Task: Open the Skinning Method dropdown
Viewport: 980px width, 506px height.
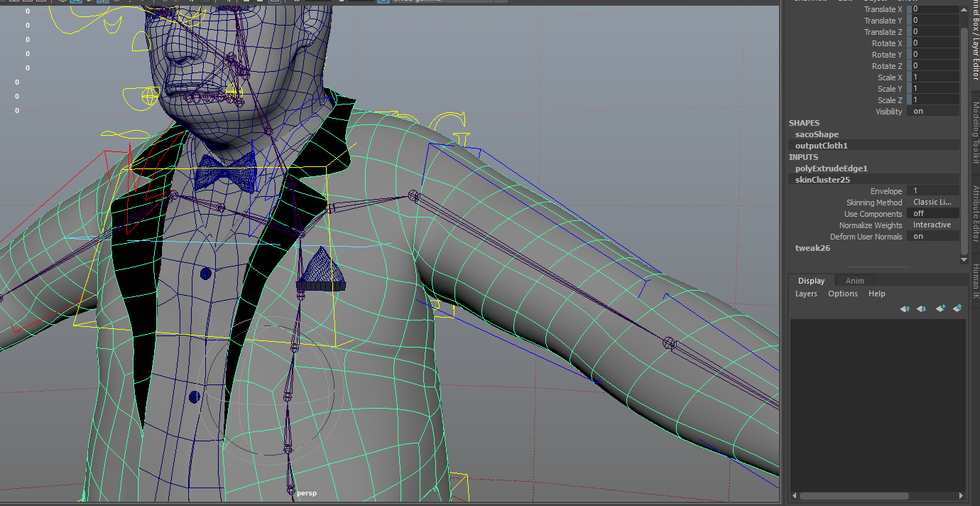Action: coord(932,203)
